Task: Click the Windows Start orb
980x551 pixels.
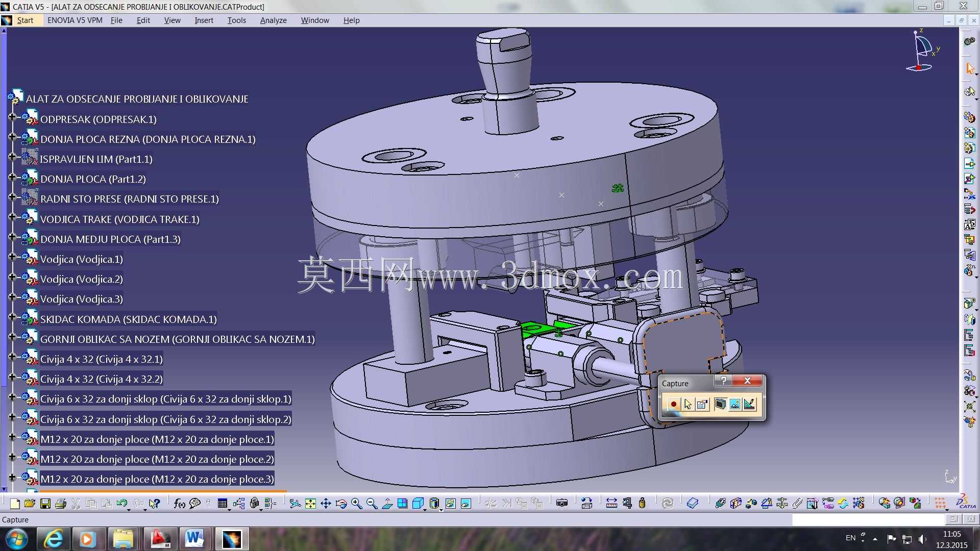Action: coord(16,539)
